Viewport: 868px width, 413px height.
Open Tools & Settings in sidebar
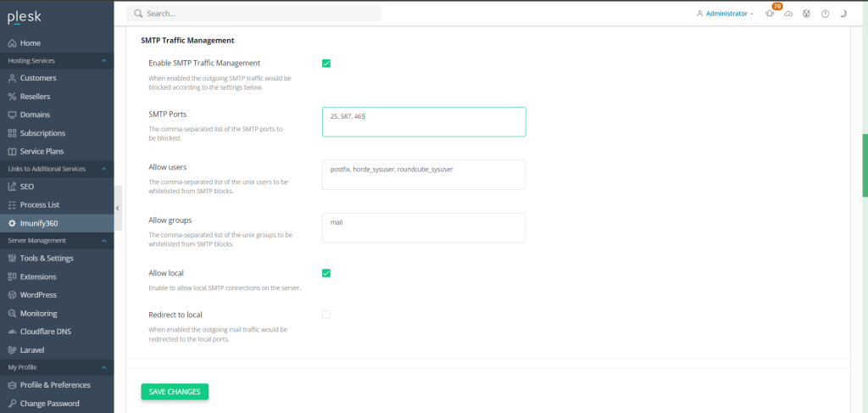[x=47, y=259]
